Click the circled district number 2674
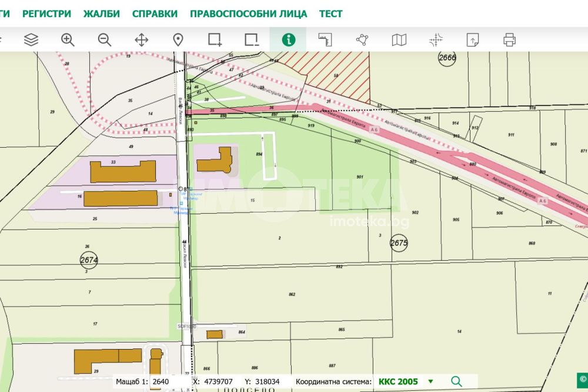This screenshot has height=392, width=588. (89, 260)
